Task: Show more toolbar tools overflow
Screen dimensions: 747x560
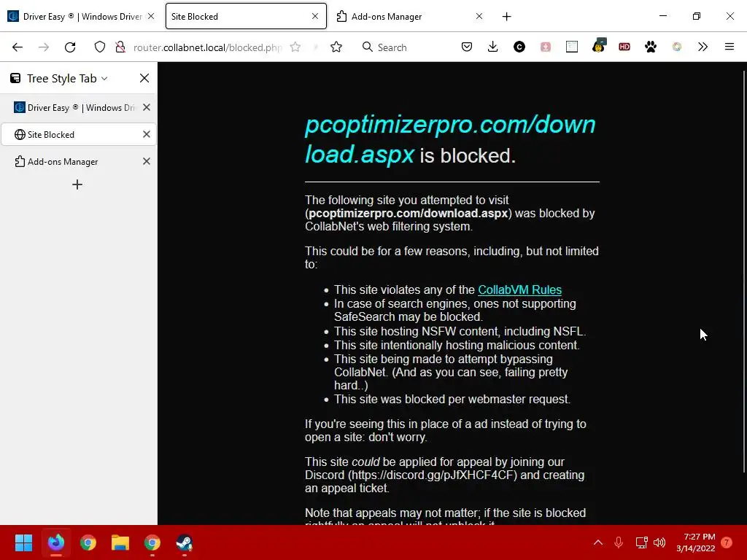Action: (703, 47)
